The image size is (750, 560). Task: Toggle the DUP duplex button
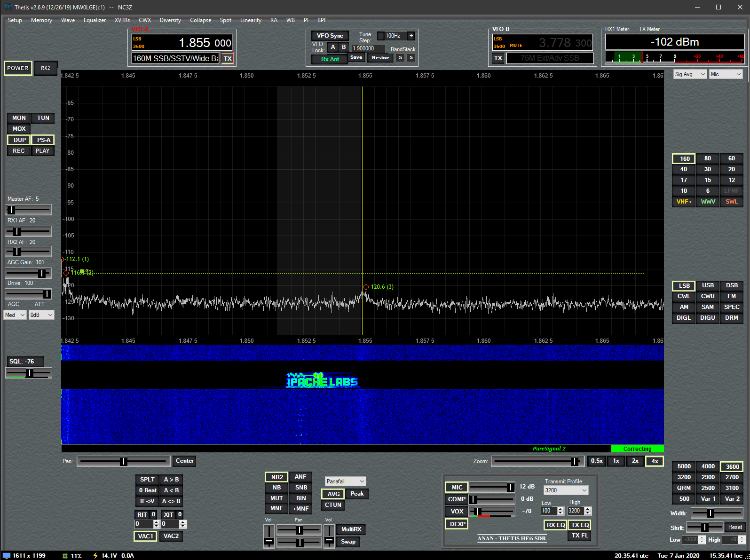[19, 140]
